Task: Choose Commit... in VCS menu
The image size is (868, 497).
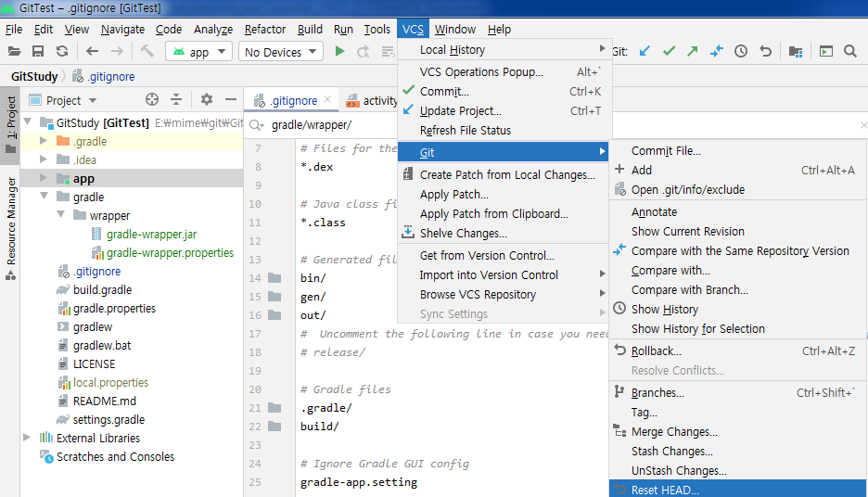Action: coord(504,91)
